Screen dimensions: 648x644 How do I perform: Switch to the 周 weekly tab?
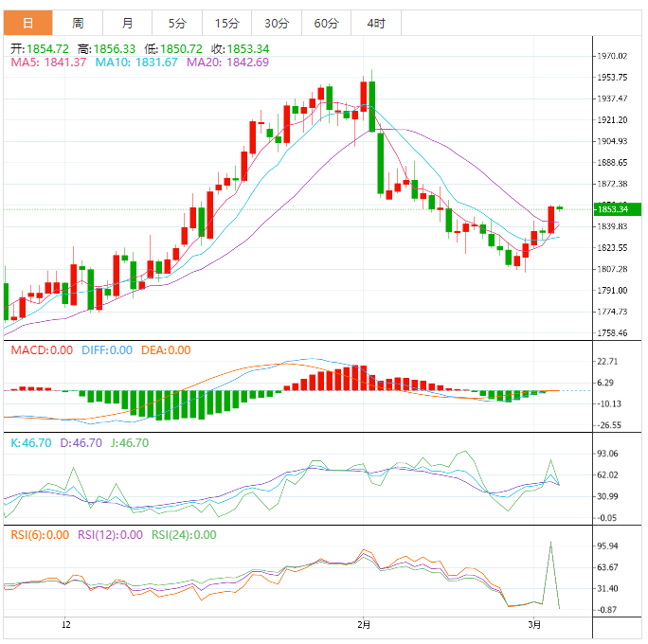click(x=78, y=23)
